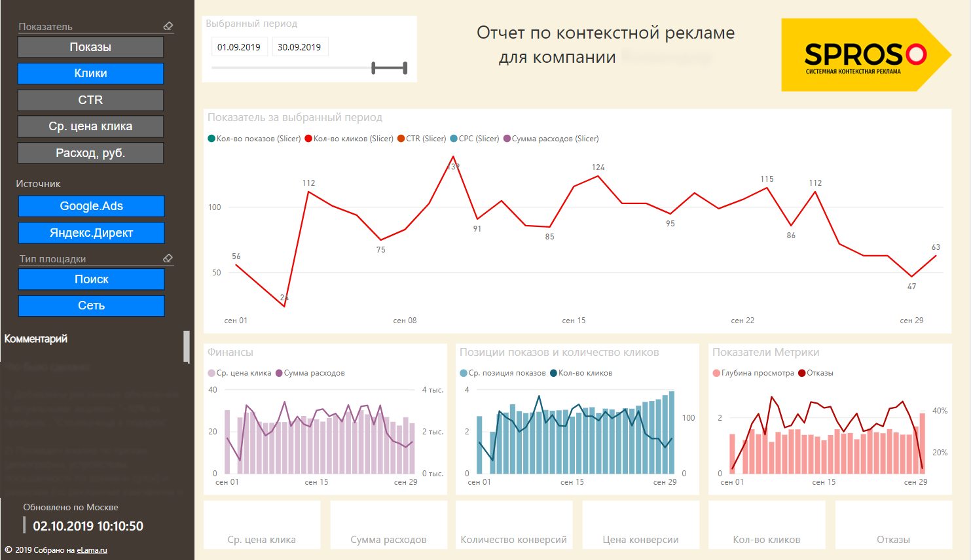Viewport: 971px width, 560px height.
Task: Open the start date 01.09.2019 picker
Action: coord(239,47)
